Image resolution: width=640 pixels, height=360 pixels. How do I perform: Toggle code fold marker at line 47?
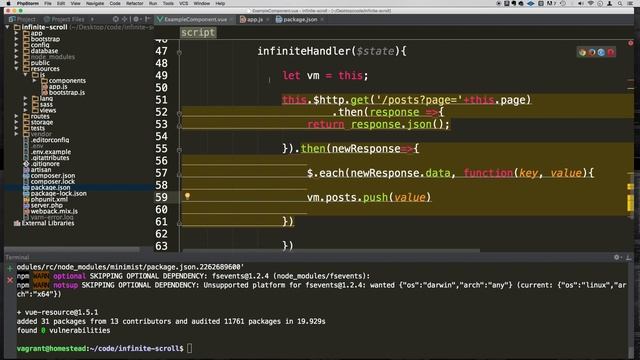point(179,52)
